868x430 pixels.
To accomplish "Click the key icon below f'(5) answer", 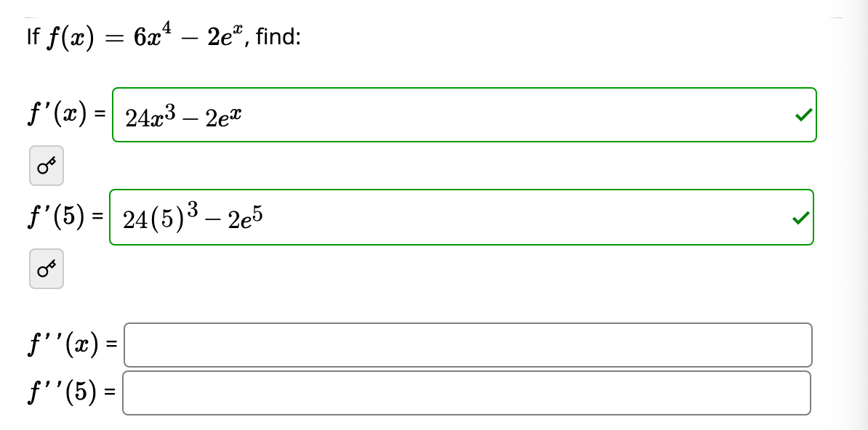I will [x=46, y=269].
